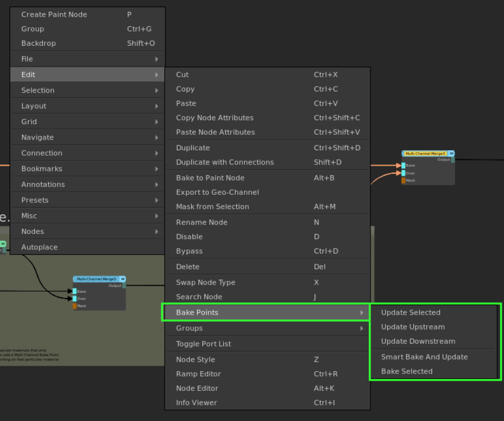Click Over input port on Multi-Channel Merge5
The height and width of the screenshot is (421, 504).
coord(75,299)
